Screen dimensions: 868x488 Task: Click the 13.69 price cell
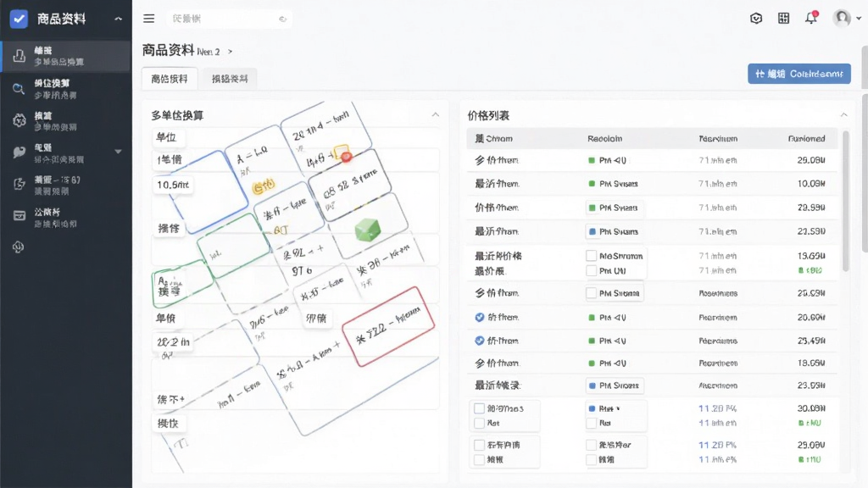point(811,256)
